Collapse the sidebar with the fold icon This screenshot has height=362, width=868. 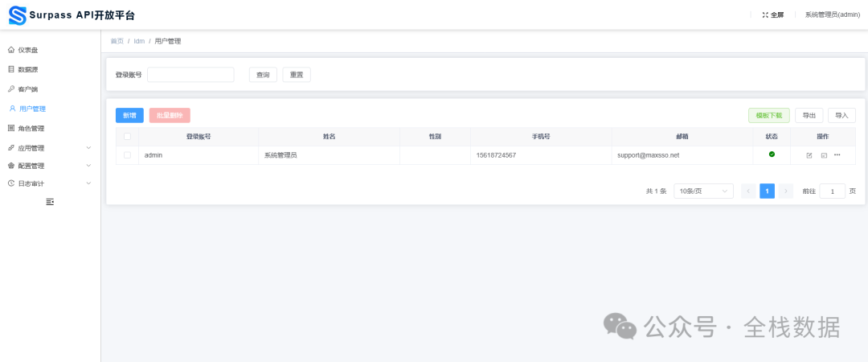click(50, 202)
